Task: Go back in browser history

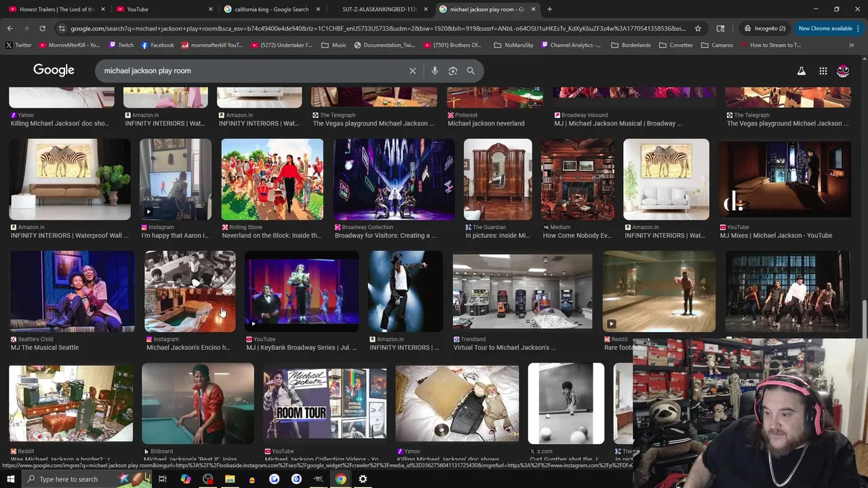Action: pos(9,28)
